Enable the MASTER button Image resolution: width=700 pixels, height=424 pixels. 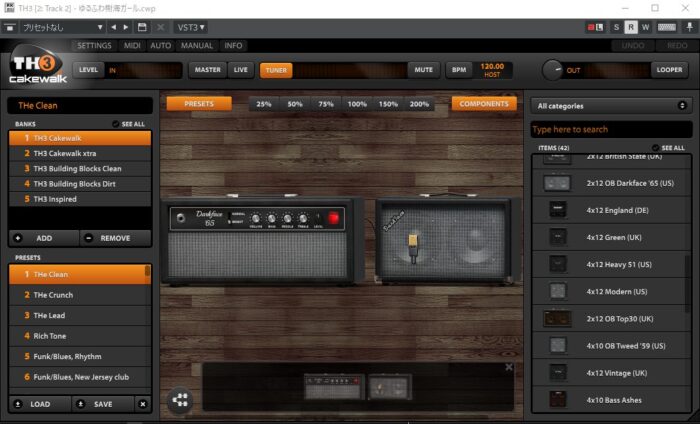208,70
